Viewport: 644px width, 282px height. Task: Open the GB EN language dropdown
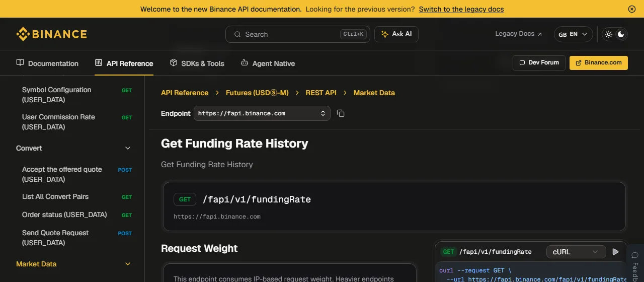(x=573, y=34)
